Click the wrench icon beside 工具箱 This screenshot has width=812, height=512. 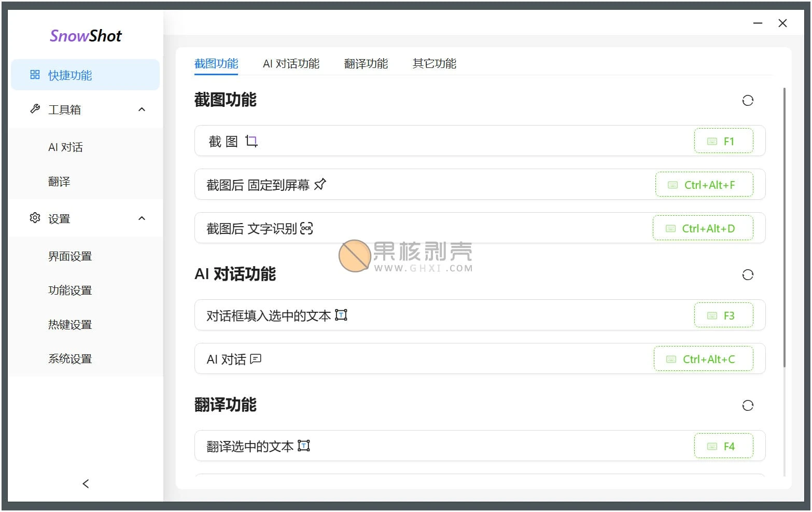(34, 109)
